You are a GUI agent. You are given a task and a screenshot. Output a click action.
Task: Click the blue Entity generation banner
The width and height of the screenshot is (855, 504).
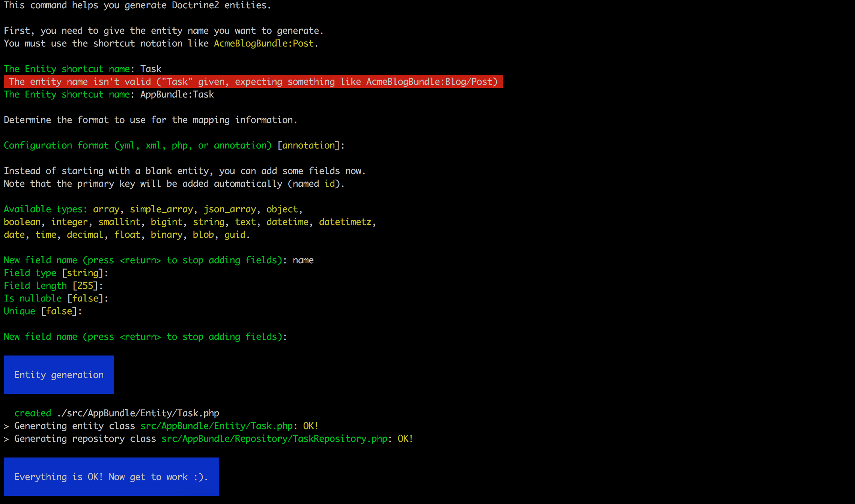(59, 375)
